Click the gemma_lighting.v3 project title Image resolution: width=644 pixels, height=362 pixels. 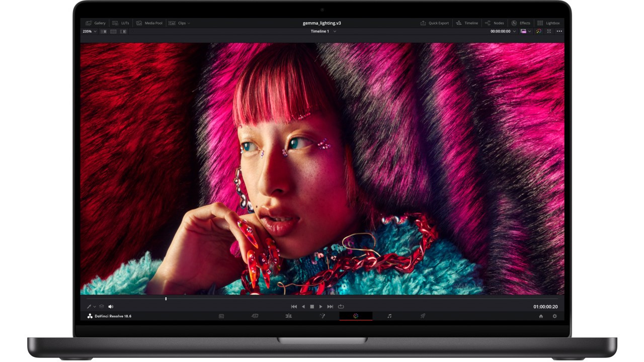pos(322,23)
